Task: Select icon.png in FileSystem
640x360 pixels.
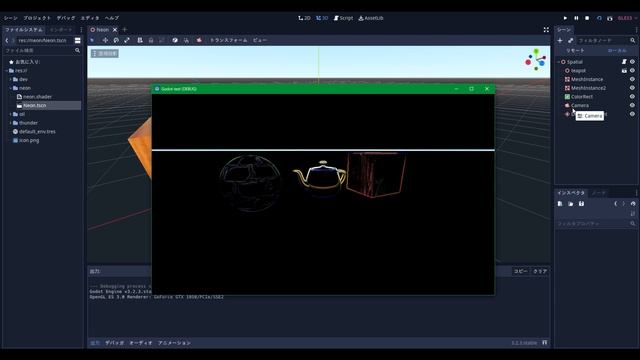Action: point(26,140)
